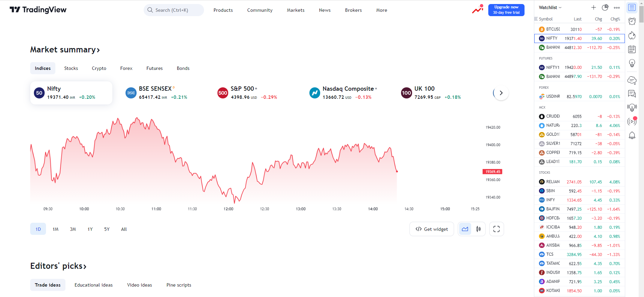This screenshot has width=644, height=297.
Task: Collapse the FUTURES watchlist section
Action: coord(546,58)
